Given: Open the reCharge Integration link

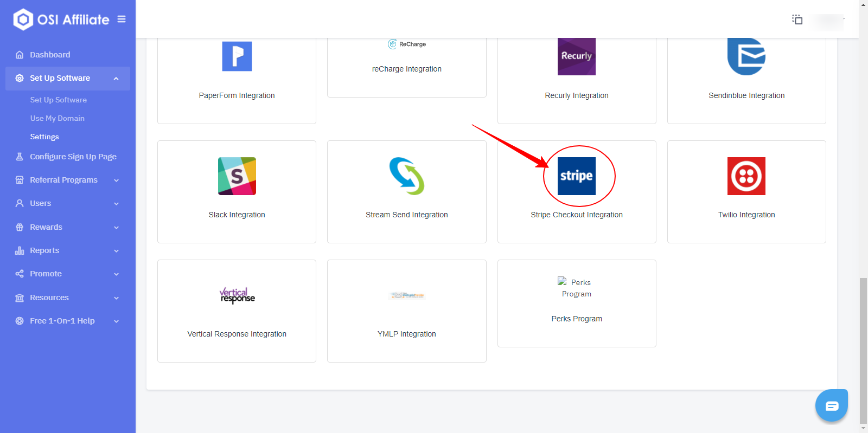Looking at the screenshot, I should tap(407, 69).
